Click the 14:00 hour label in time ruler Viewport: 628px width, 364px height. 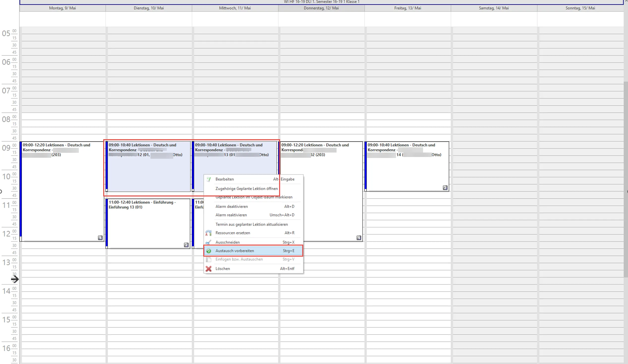(6, 291)
